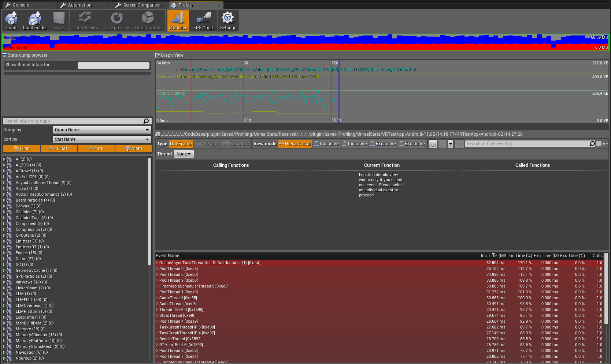Open the Group by dropdown

(102, 130)
